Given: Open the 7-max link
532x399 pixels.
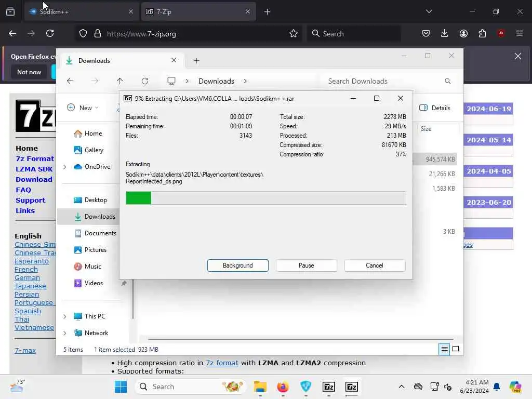Looking at the screenshot, I should pos(25,351).
